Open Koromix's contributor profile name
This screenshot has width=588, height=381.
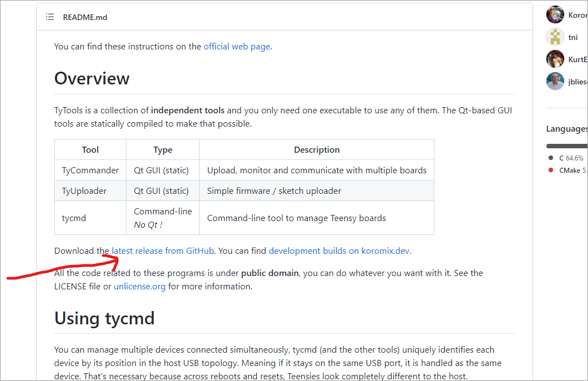coord(577,14)
